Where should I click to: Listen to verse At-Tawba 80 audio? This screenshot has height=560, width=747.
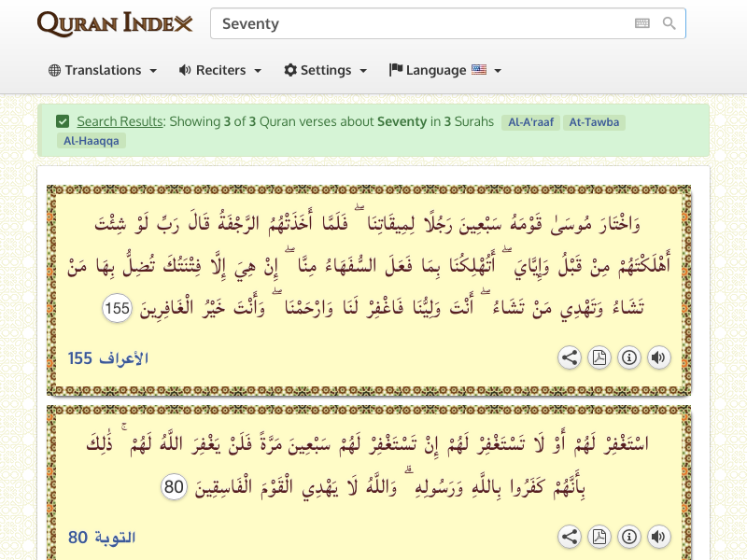pyautogui.click(x=659, y=537)
